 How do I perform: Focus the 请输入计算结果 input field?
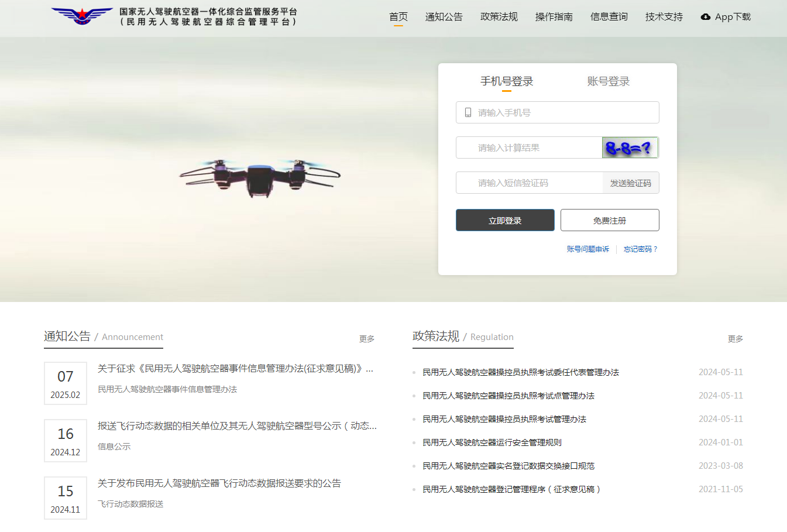coord(529,147)
